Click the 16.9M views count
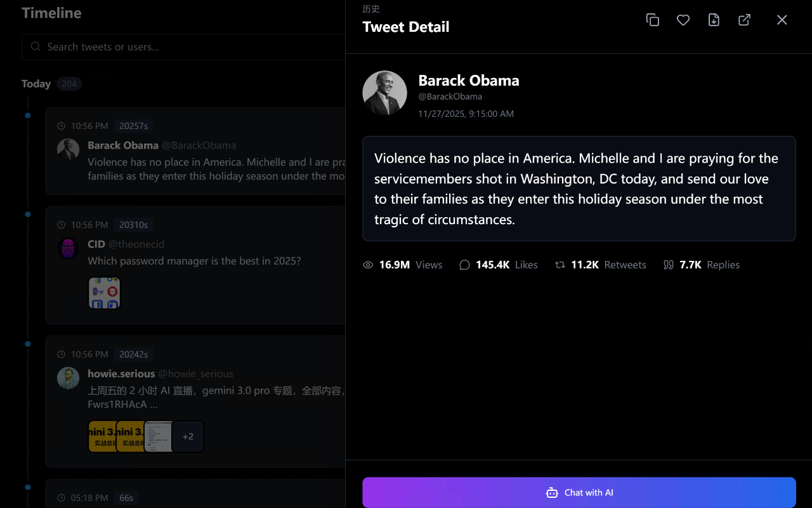Image resolution: width=812 pixels, height=508 pixels. 395,265
